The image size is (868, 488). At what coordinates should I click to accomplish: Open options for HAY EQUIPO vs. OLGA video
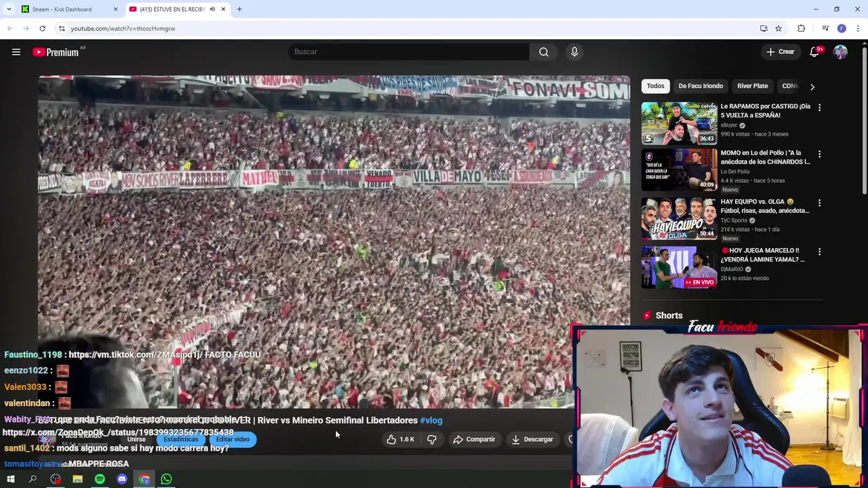819,203
